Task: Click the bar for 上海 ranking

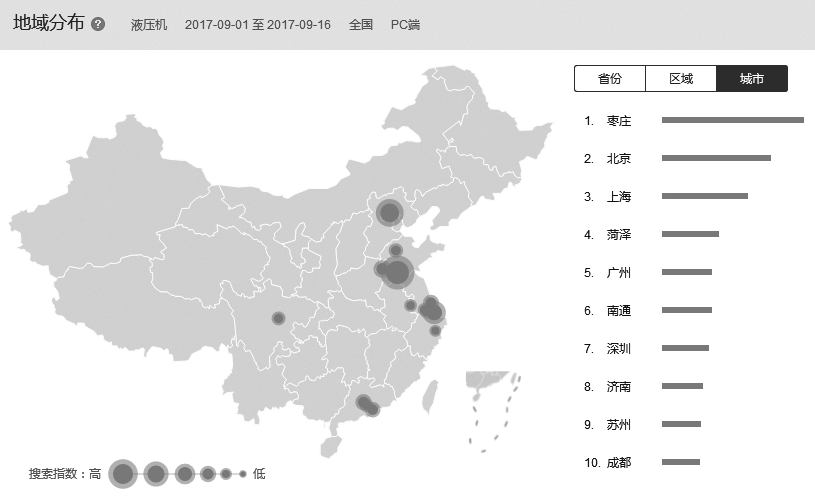Action: point(704,196)
